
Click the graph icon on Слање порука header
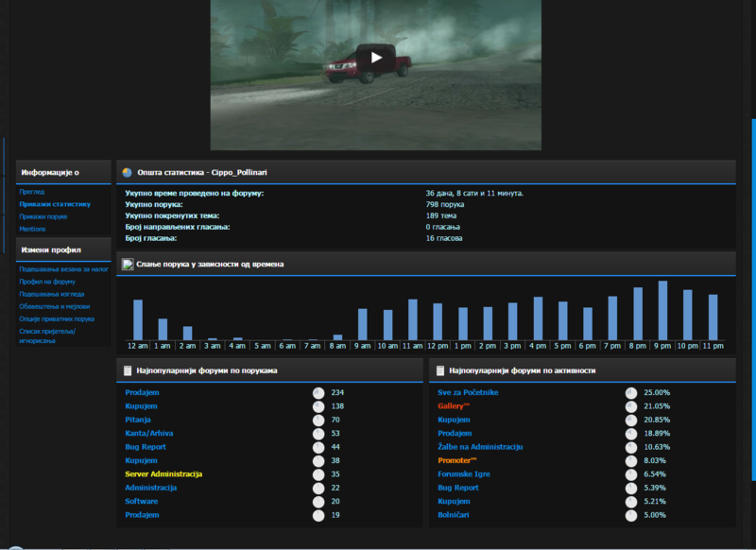[126, 265]
